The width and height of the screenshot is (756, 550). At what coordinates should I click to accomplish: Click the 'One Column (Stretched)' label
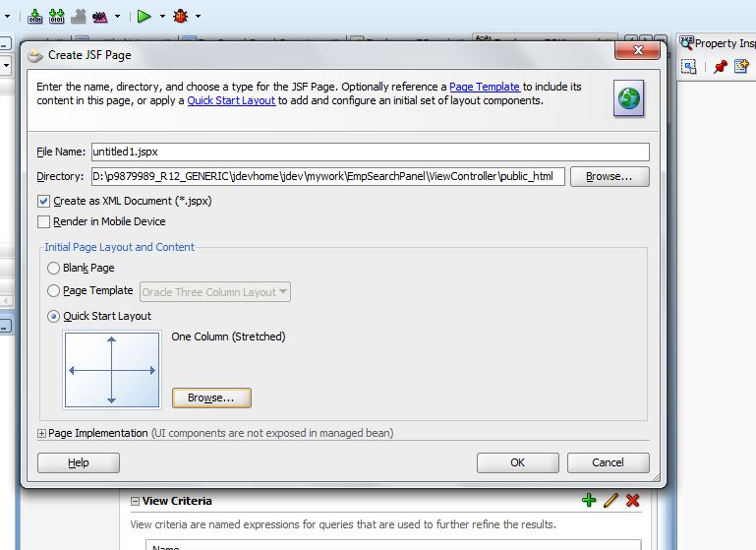coord(228,336)
